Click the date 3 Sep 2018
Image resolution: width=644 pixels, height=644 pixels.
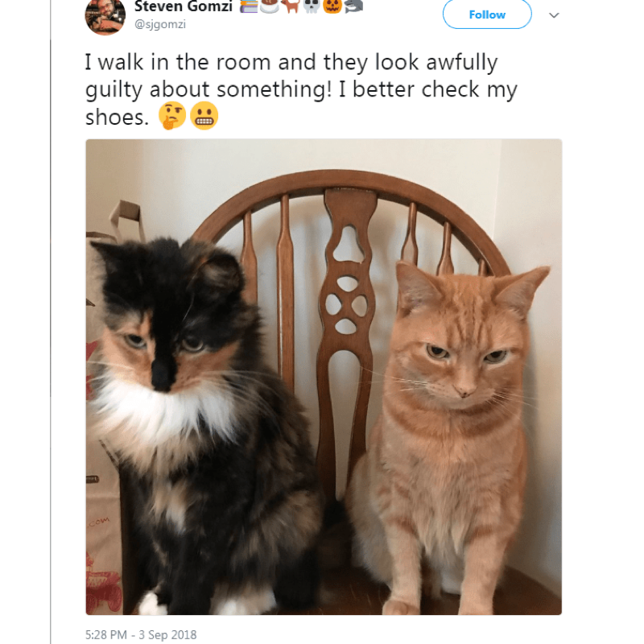(167, 635)
